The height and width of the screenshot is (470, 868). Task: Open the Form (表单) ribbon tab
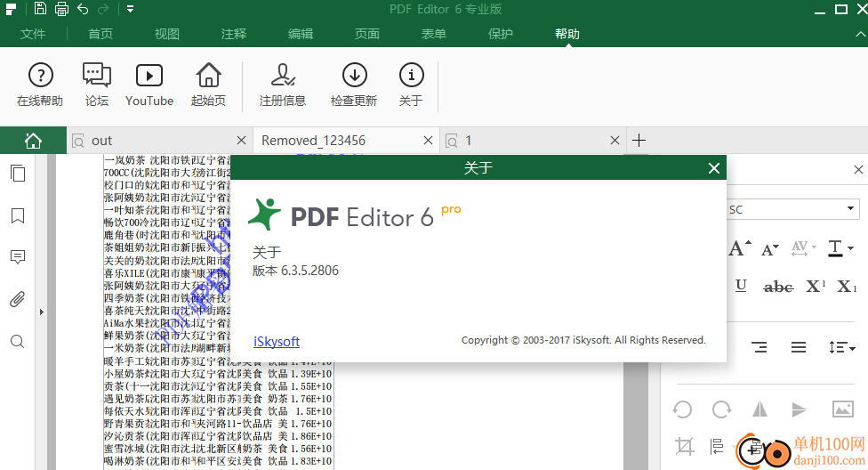(x=433, y=34)
